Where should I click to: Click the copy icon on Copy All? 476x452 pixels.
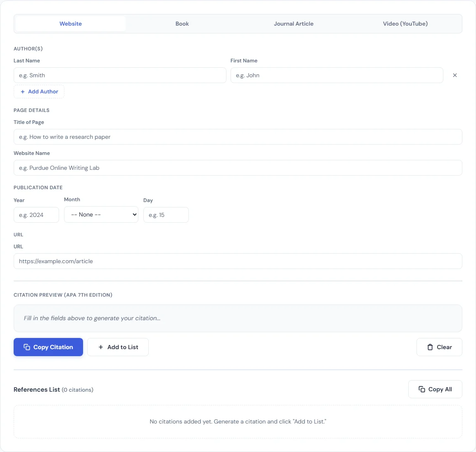click(421, 389)
